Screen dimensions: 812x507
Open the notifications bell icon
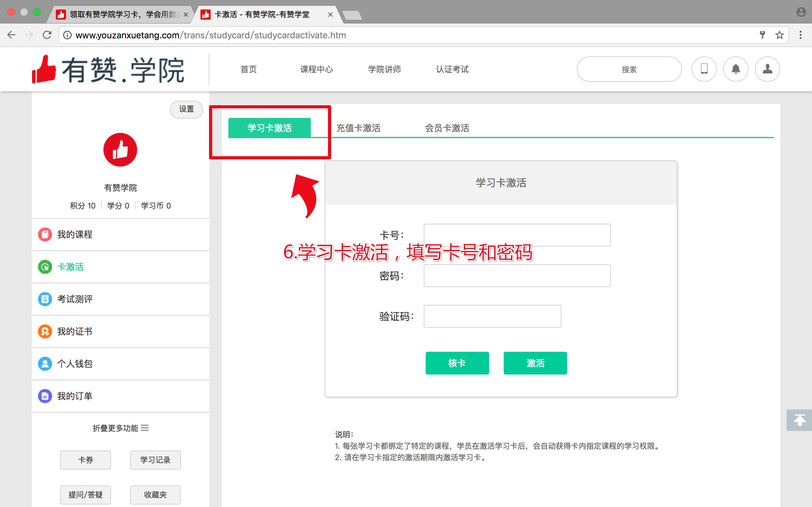tap(736, 69)
